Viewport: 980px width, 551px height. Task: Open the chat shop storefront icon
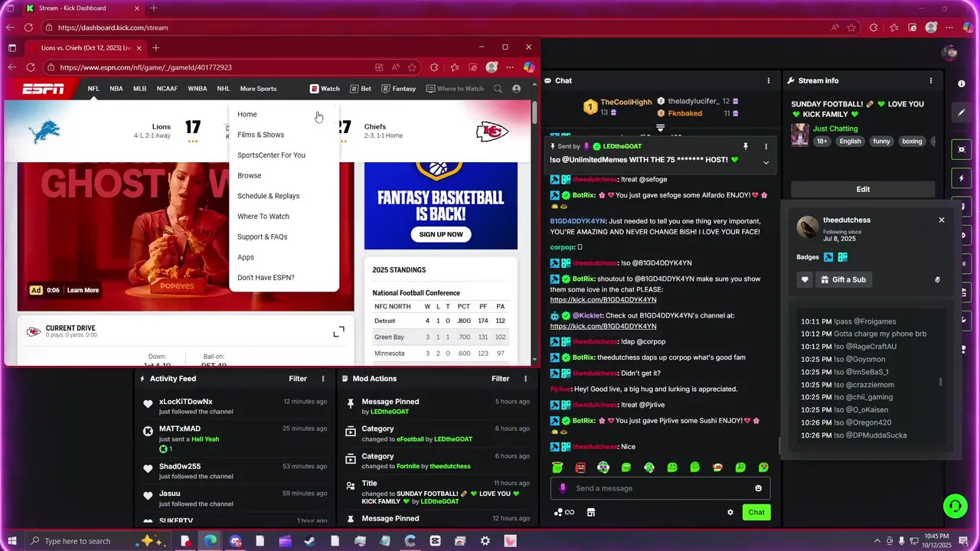pyautogui.click(x=590, y=512)
